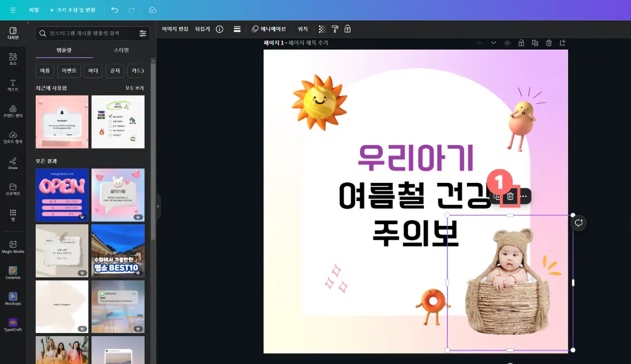Hide 페이지 1 with the eye toggle
The image size is (631, 364).
tap(507, 43)
